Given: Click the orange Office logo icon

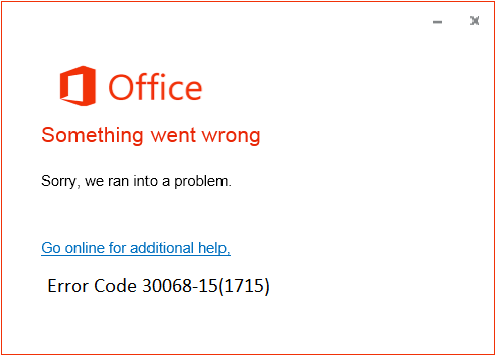Looking at the screenshot, I should click(78, 86).
